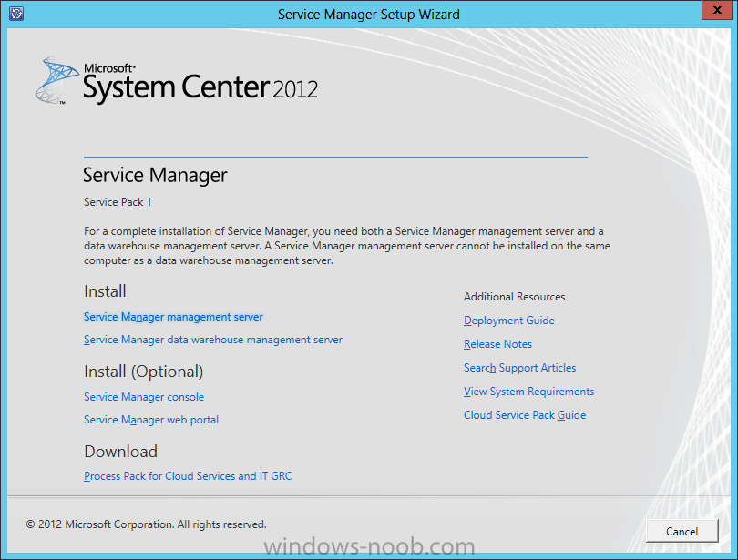Image resolution: width=738 pixels, height=560 pixels.
Task: Install Service Manager data warehouse management server
Action: pos(212,340)
